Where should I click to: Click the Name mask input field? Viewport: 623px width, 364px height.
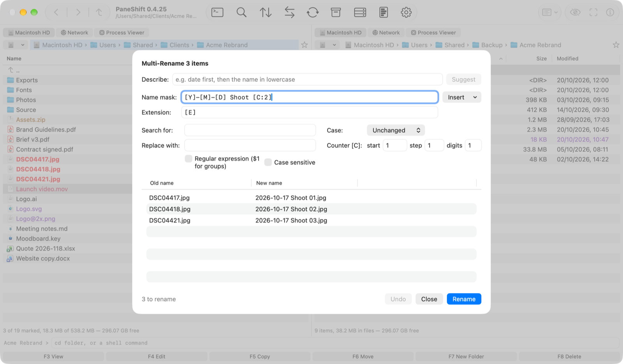pos(310,97)
